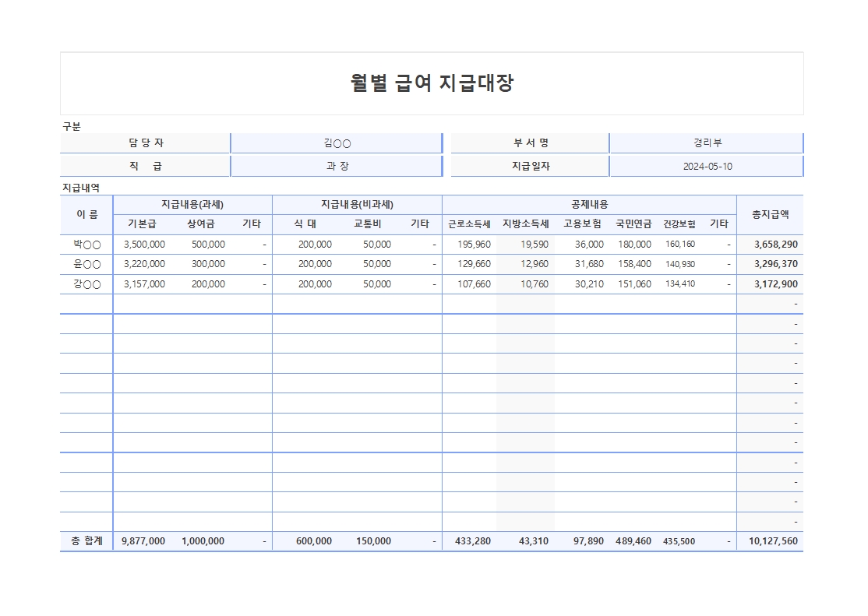Click the 기본급 column header
Viewport: 868px width, 616px height.
(x=143, y=224)
